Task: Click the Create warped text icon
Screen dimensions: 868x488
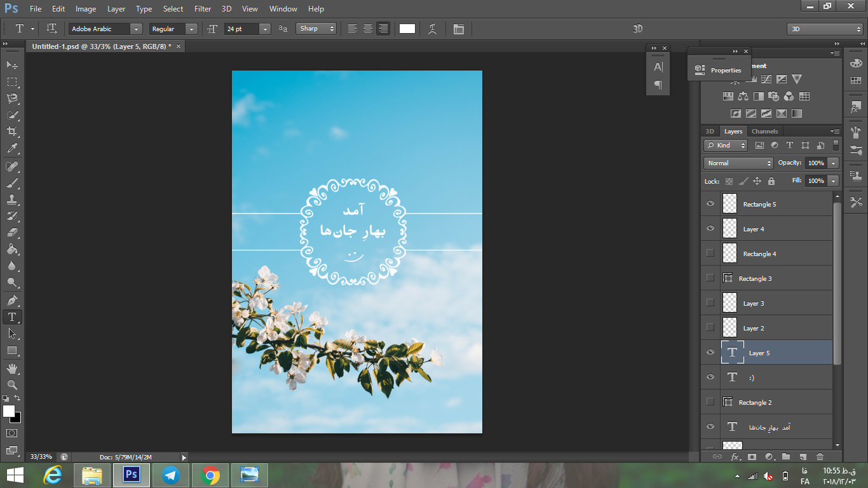Action: coord(433,29)
